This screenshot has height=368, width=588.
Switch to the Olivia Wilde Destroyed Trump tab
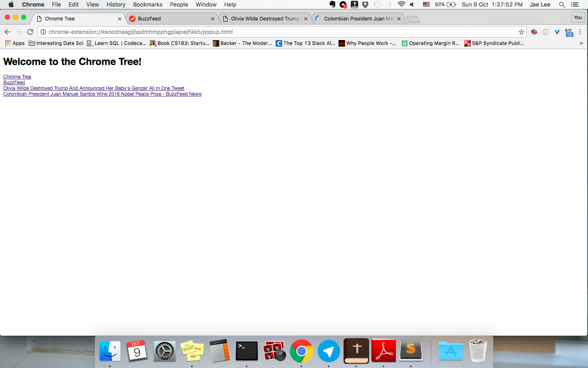265,19
